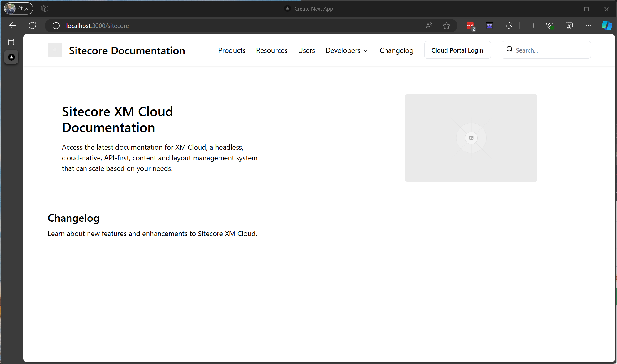Toggle the vertical tabs pane icon
This screenshot has height=364, width=617.
pos(11,42)
